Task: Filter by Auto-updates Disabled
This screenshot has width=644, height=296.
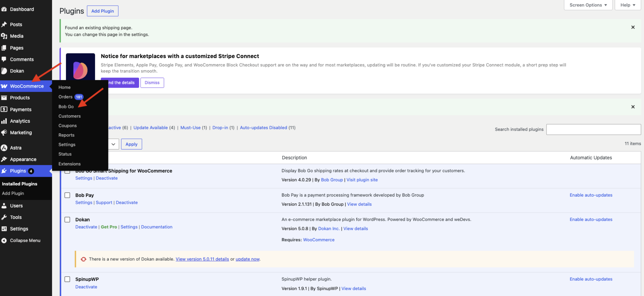Action: (263, 128)
